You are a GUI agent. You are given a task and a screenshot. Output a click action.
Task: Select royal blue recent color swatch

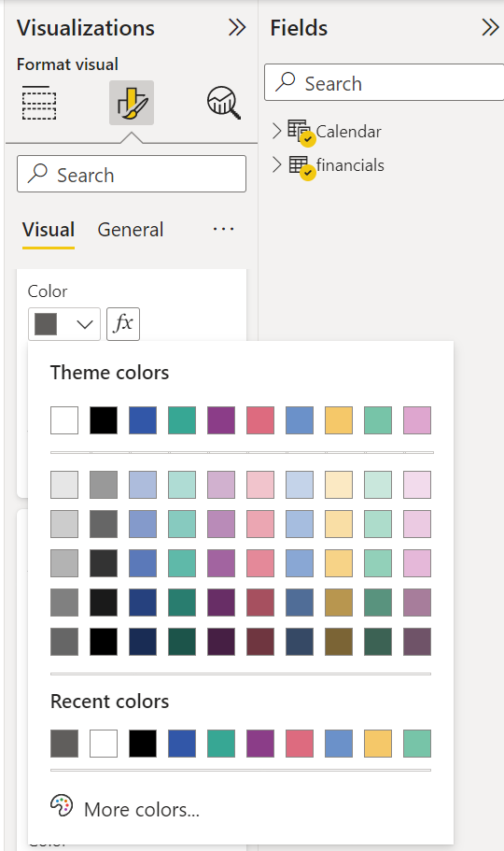tap(182, 744)
